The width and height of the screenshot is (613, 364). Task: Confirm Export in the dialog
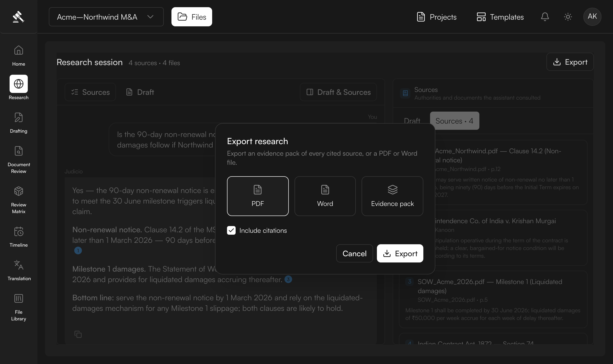coord(400,253)
